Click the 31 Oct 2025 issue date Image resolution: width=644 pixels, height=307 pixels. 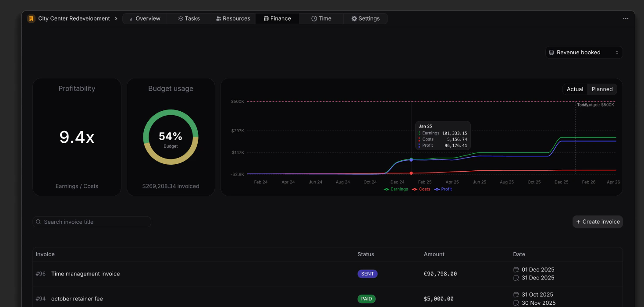tap(537, 295)
